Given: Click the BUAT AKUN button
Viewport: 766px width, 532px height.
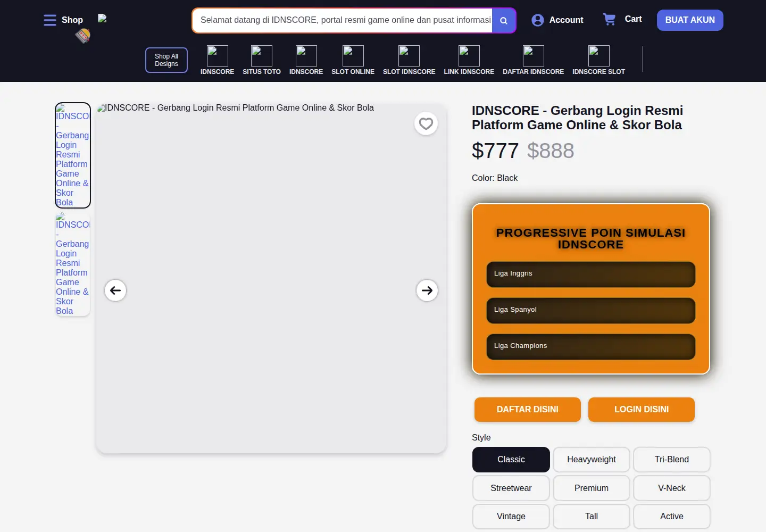Looking at the screenshot, I should pyautogui.click(x=690, y=20).
